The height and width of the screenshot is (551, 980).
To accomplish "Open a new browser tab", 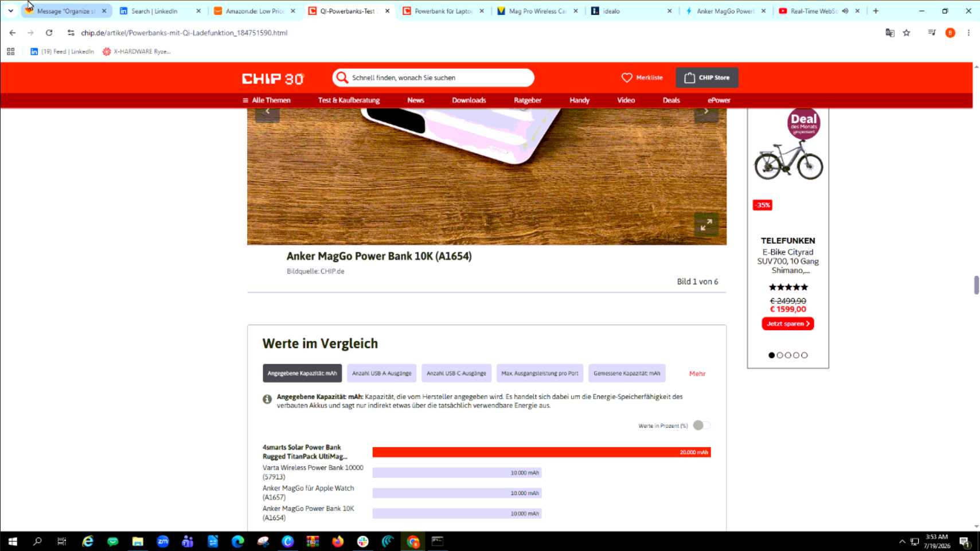I will (x=876, y=11).
